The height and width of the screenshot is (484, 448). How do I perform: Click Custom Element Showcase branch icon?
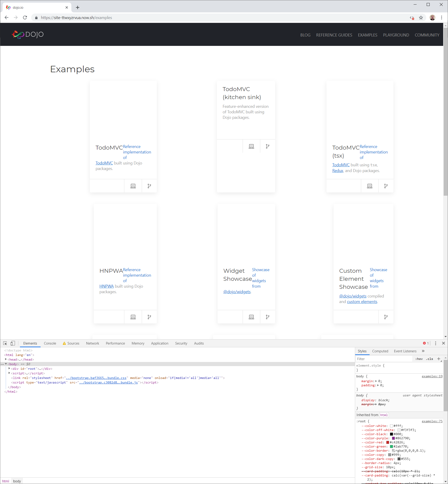386,317
